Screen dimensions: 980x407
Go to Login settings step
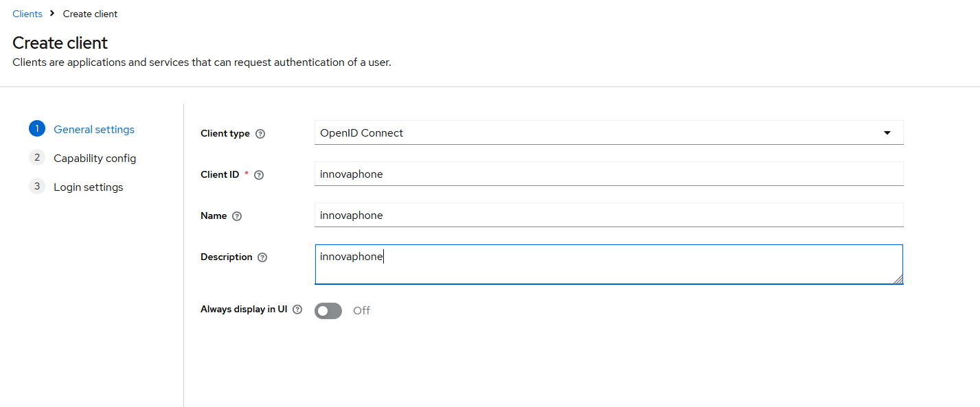(x=89, y=187)
